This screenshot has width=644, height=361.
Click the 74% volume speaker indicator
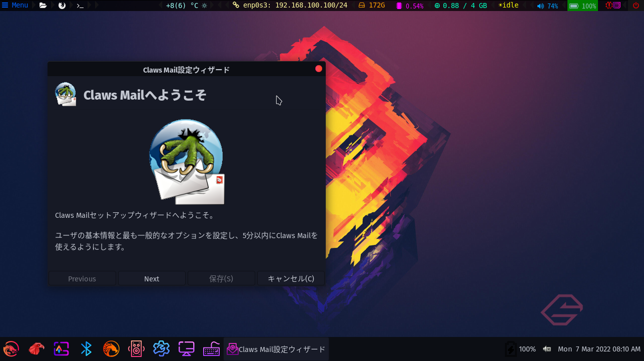click(x=547, y=6)
